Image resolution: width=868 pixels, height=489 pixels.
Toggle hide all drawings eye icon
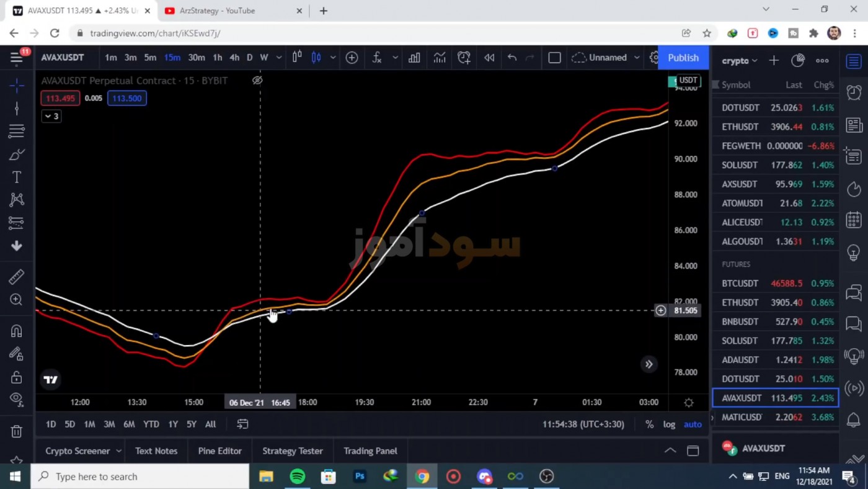pos(17,399)
